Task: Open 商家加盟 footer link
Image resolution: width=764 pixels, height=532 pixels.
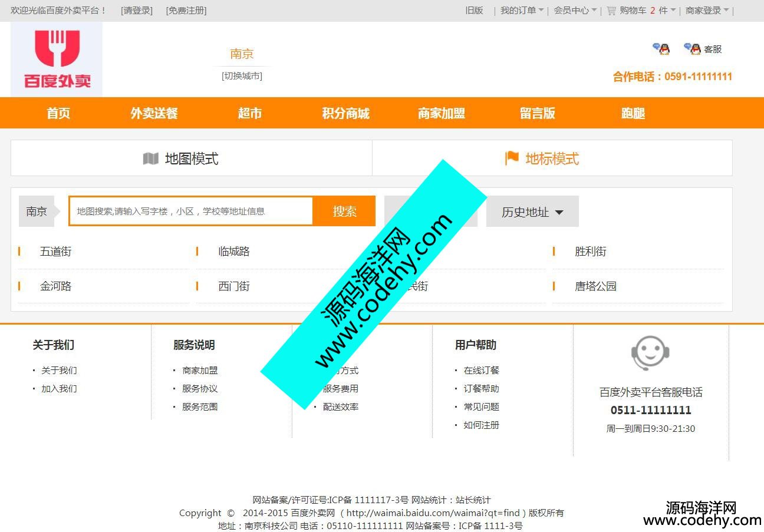Action: (x=200, y=371)
